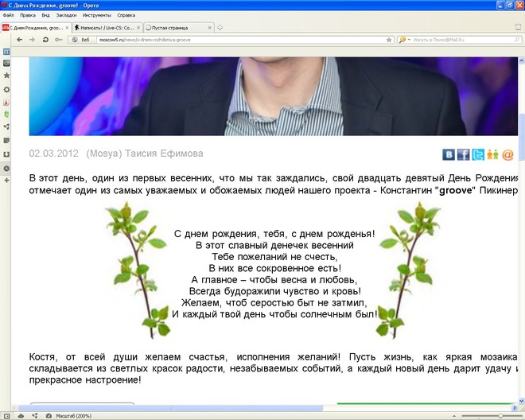Click Opera Link cloud icon in status bar
Viewport: 525px width, 420px height.
pos(21,416)
